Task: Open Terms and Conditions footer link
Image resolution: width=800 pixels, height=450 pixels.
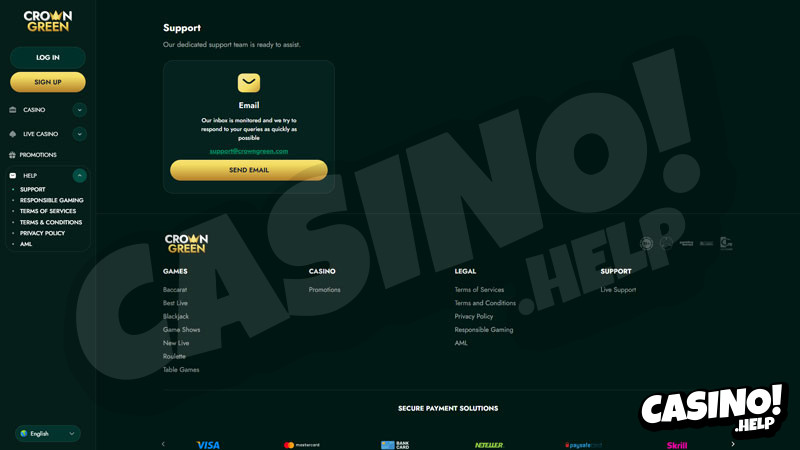Action: tap(485, 303)
